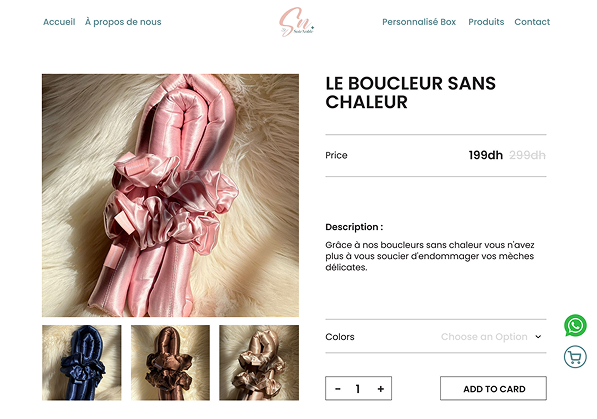
Task: Click the main pink curler image
Action: tap(170, 195)
